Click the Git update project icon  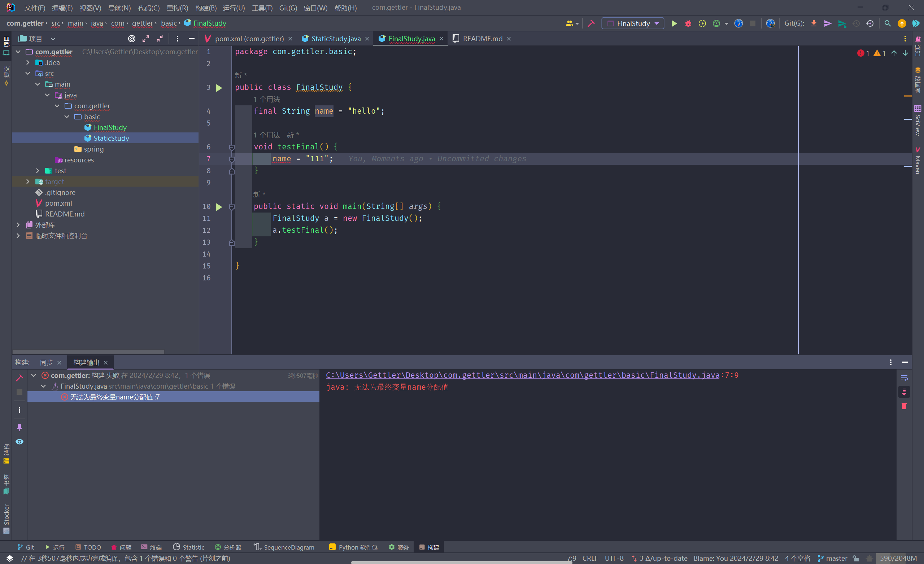(x=814, y=23)
